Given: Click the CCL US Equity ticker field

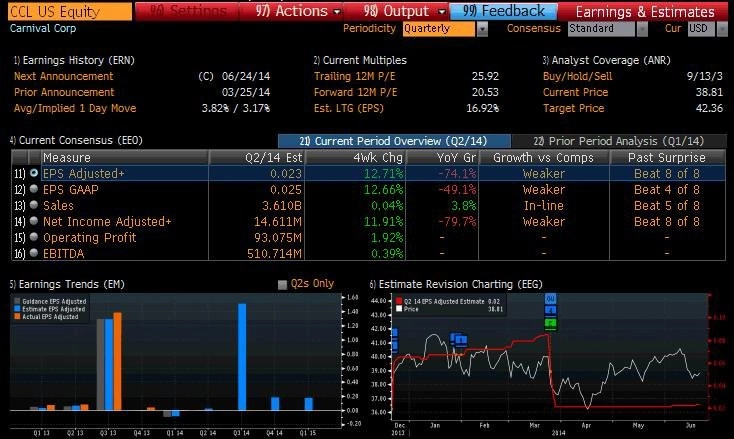Looking at the screenshot, I should pos(70,11).
